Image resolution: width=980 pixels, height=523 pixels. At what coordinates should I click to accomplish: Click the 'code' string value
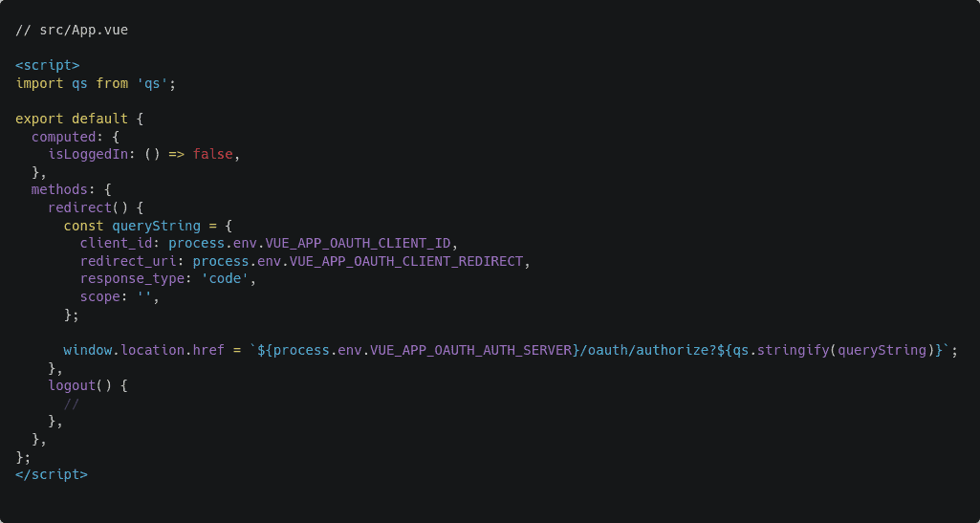click(x=225, y=278)
